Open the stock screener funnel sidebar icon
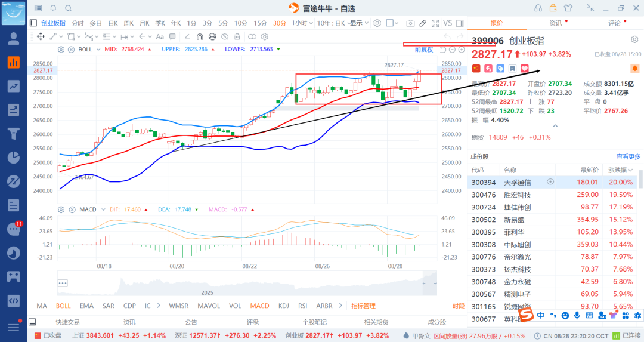Viewport: 644px width, 342px height. tap(14, 134)
